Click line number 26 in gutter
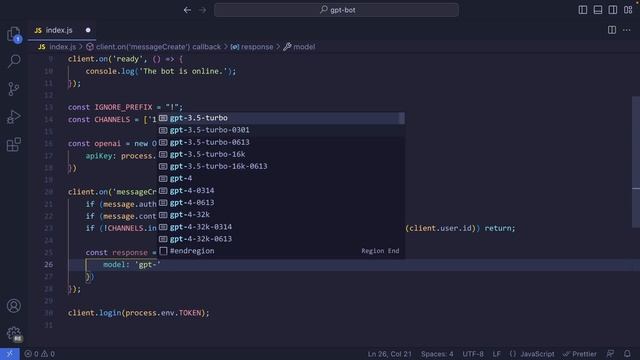Screen dimensions: 640x360 (x=49, y=264)
